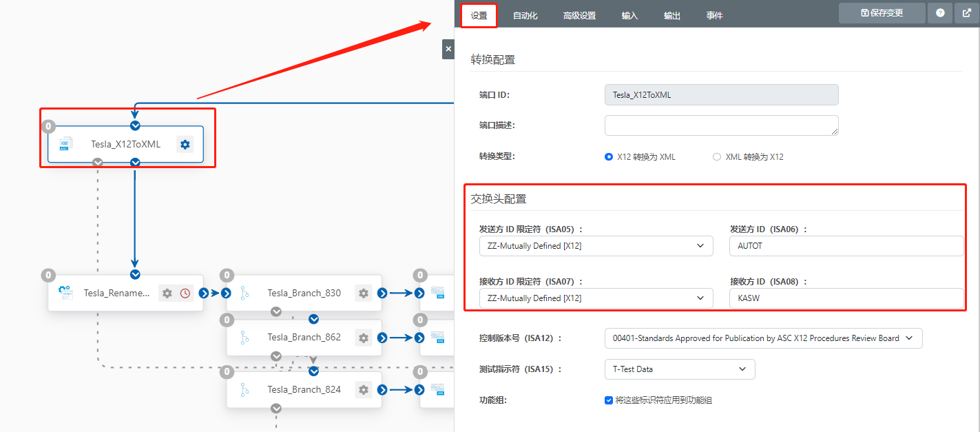Open 控制版本号 (ISA12) dropdown

tap(763, 338)
